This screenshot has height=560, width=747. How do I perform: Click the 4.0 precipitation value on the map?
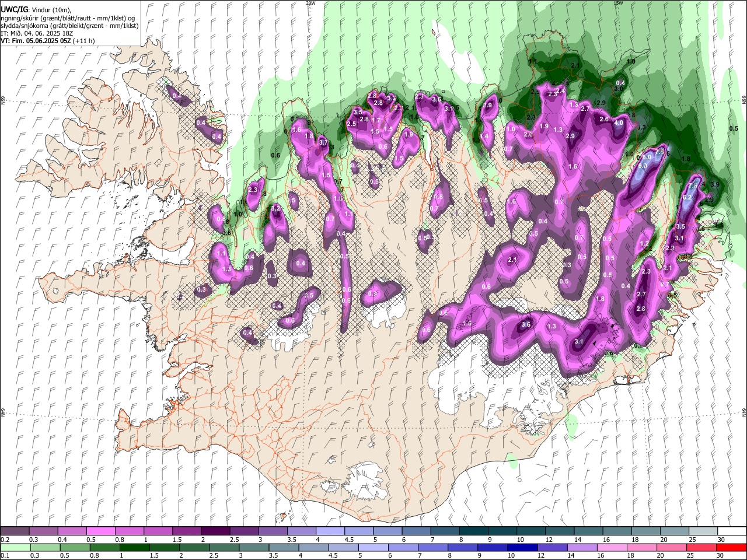tap(619, 123)
